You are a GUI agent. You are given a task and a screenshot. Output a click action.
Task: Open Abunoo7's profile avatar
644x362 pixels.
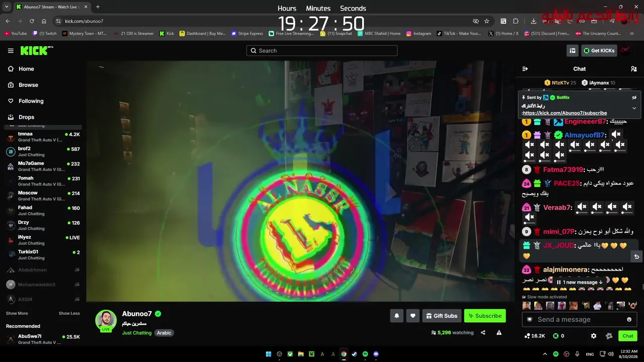tap(106, 321)
